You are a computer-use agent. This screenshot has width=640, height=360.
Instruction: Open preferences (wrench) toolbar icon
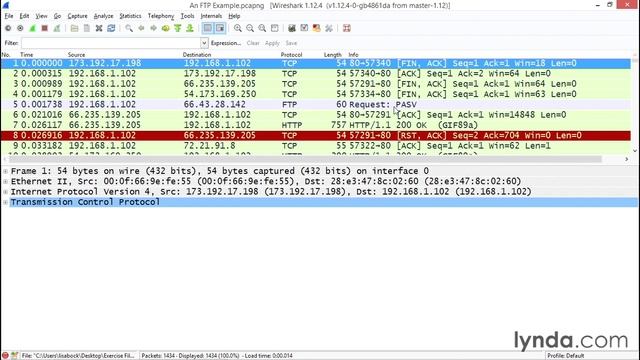pyautogui.click(x=329, y=28)
